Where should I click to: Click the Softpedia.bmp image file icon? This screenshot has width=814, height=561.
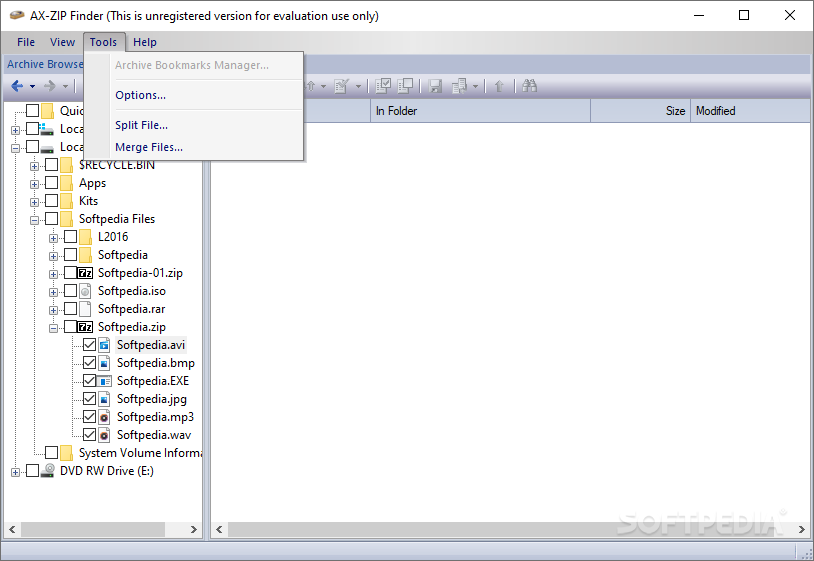point(104,363)
